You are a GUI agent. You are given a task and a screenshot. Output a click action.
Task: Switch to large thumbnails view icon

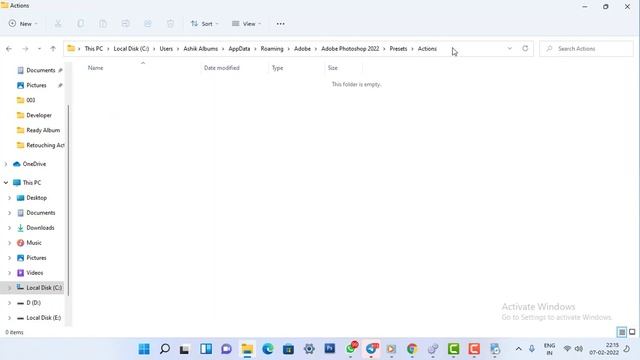point(632,332)
